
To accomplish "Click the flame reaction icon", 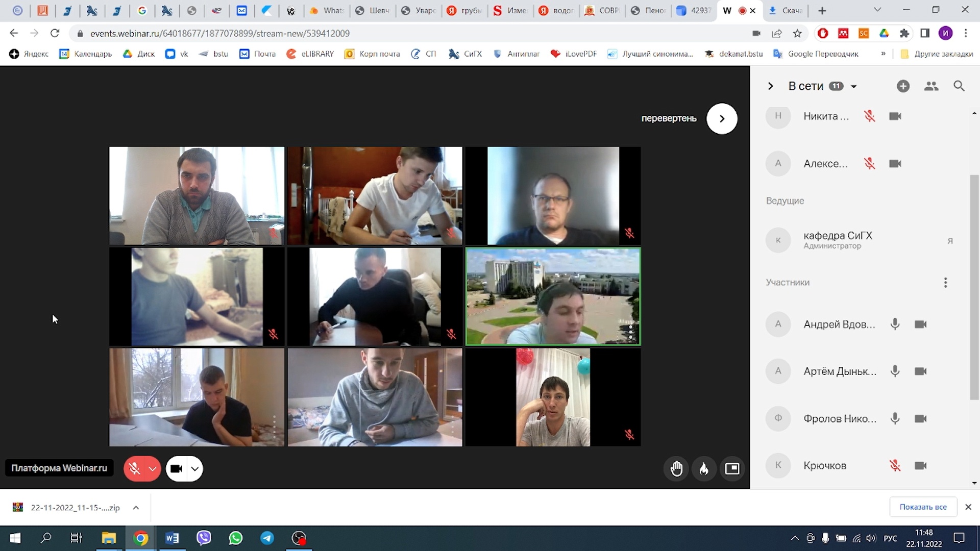I will tap(704, 468).
